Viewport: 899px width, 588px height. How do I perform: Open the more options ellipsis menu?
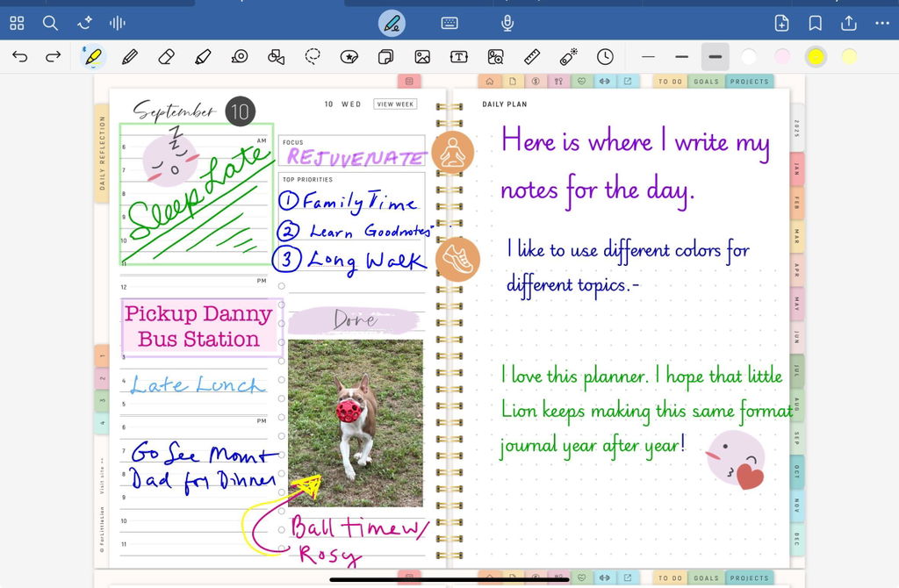[x=882, y=23]
